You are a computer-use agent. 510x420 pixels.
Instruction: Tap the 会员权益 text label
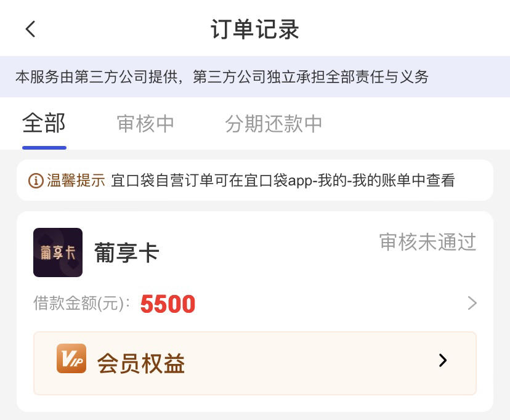[141, 363]
